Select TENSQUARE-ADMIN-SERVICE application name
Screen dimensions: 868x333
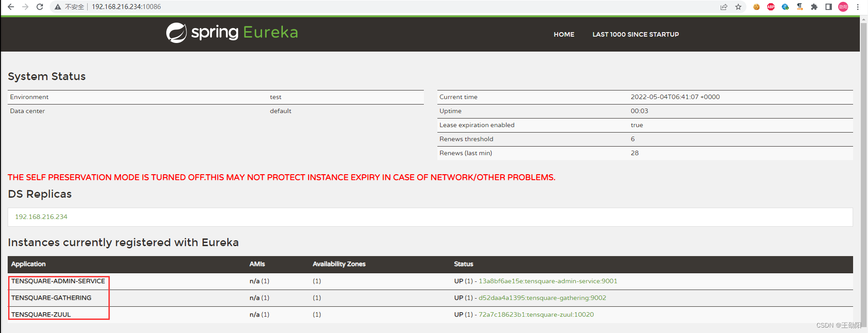tap(58, 281)
